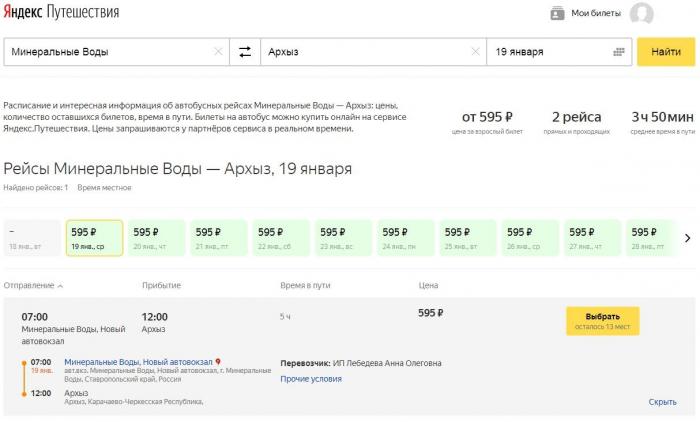Open Минеральные Воды, Новый автовокзал station link
This screenshot has width=700, height=422.
(138, 362)
